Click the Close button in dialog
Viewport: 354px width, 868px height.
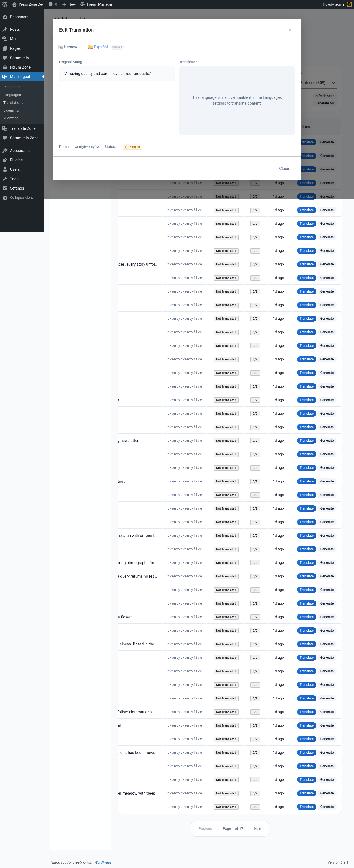point(284,169)
